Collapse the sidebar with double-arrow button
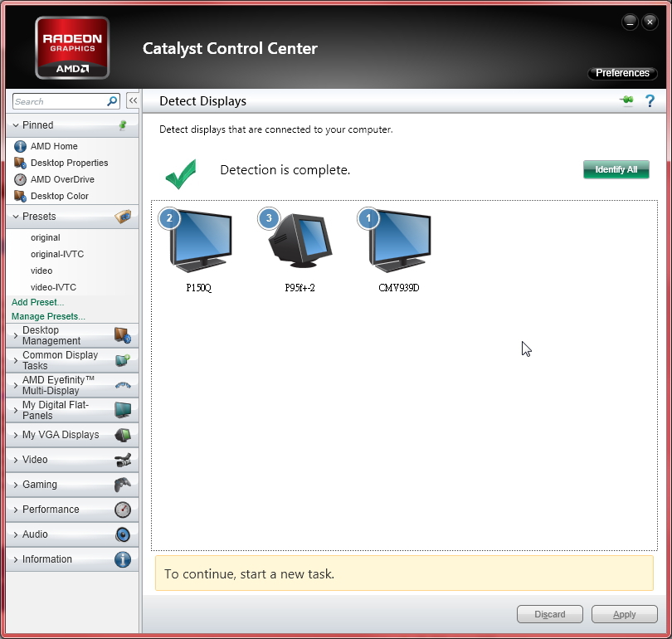 [133, 100]
